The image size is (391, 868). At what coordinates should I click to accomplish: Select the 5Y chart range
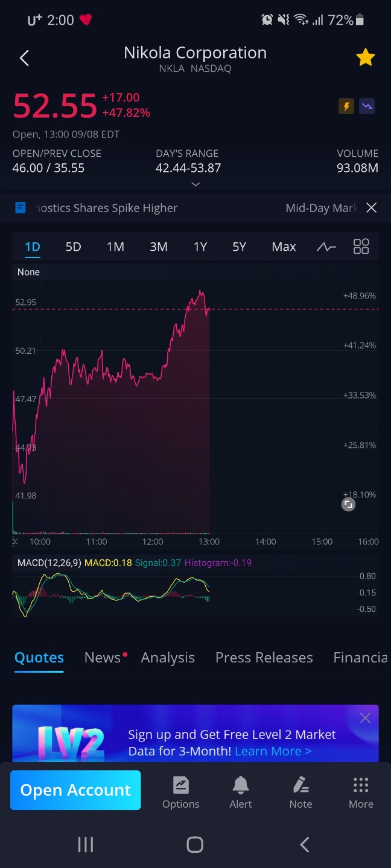[240, 247]
